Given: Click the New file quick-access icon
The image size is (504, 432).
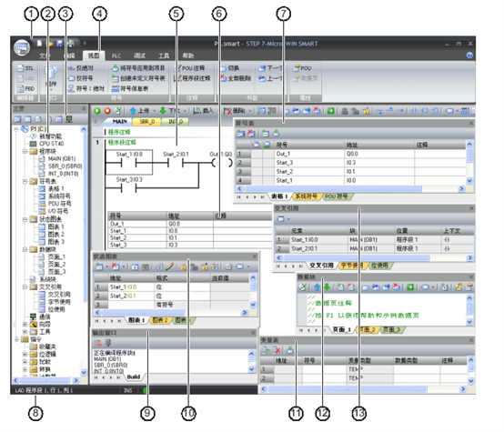Looking at the screenshot, I should coord(39,43).
